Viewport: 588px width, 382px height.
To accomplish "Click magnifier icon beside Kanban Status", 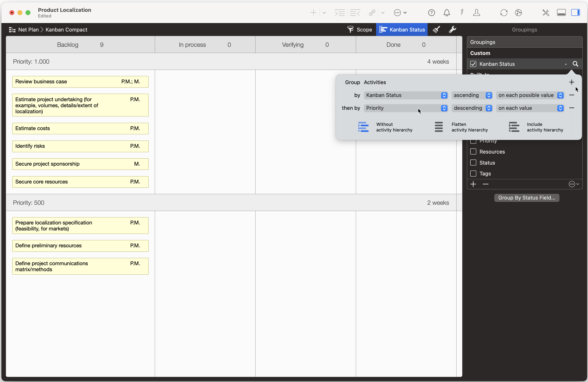I will [x=575, y=64].
